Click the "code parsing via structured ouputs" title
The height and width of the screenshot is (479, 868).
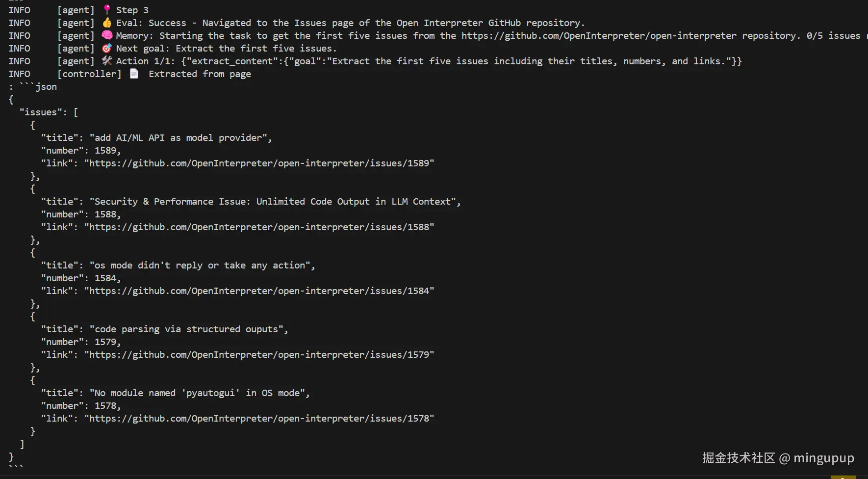click(x=189, y=329)
